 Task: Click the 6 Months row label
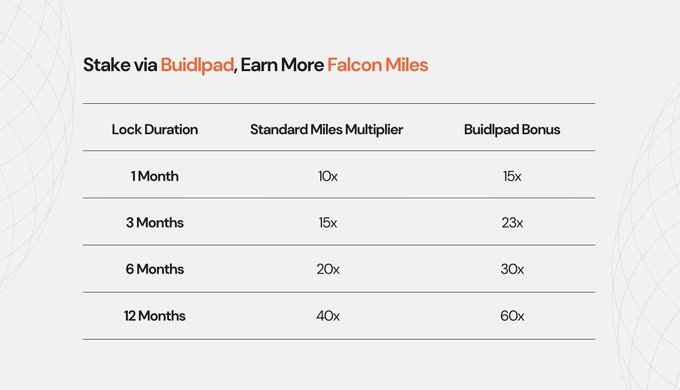155,269
